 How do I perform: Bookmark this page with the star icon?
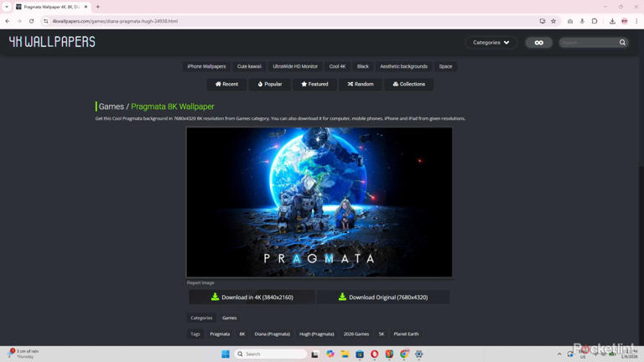coord(553,21)
